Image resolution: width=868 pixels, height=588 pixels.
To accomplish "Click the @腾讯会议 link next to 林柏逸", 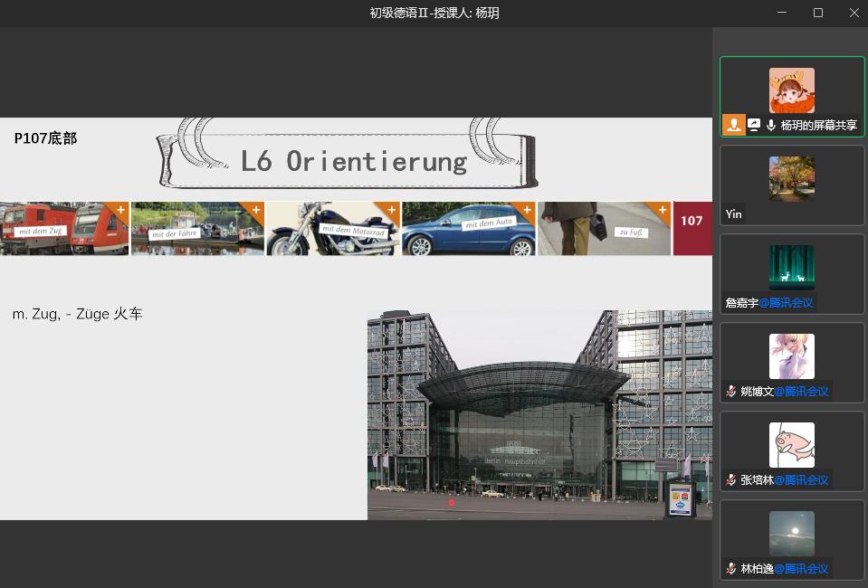I will click(801, 569).
